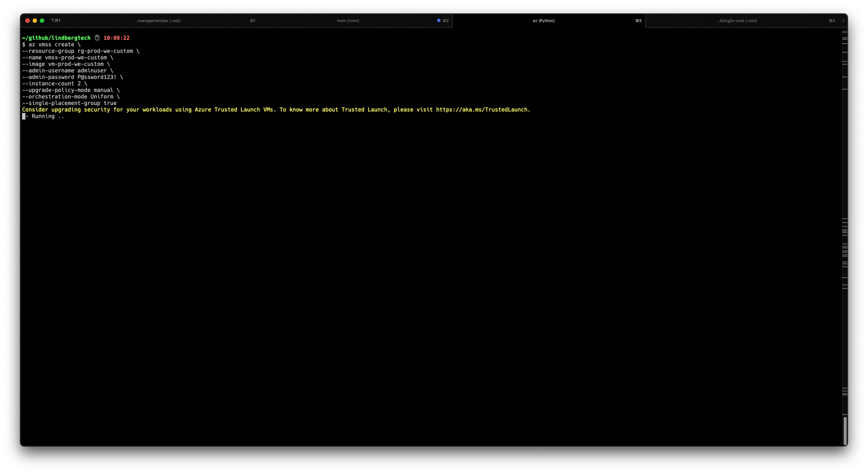The image size is (868, 473).
Task: Click the ~/github/lindbergtech path in prompt
Action: coord(56,38)
